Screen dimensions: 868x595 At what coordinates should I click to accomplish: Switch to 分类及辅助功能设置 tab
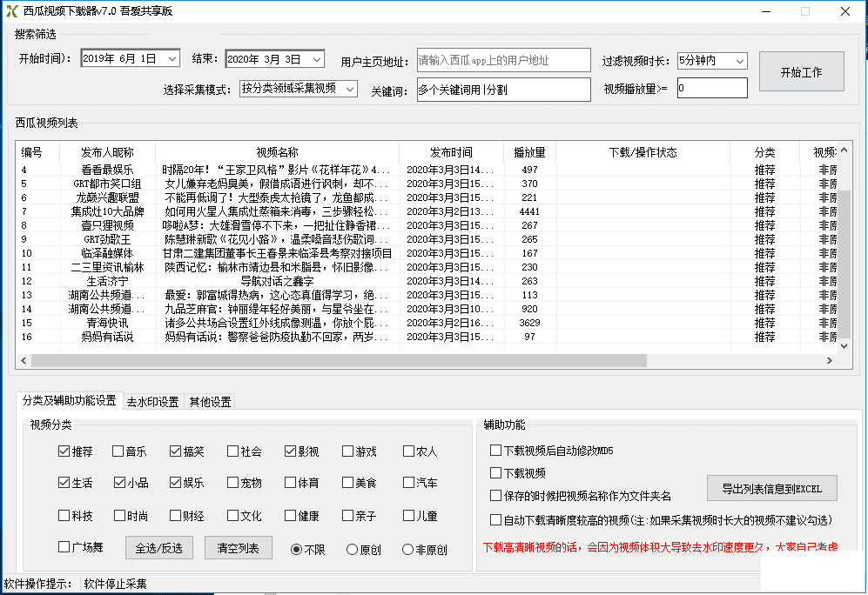pyautogui.click(x=69, y=400)
